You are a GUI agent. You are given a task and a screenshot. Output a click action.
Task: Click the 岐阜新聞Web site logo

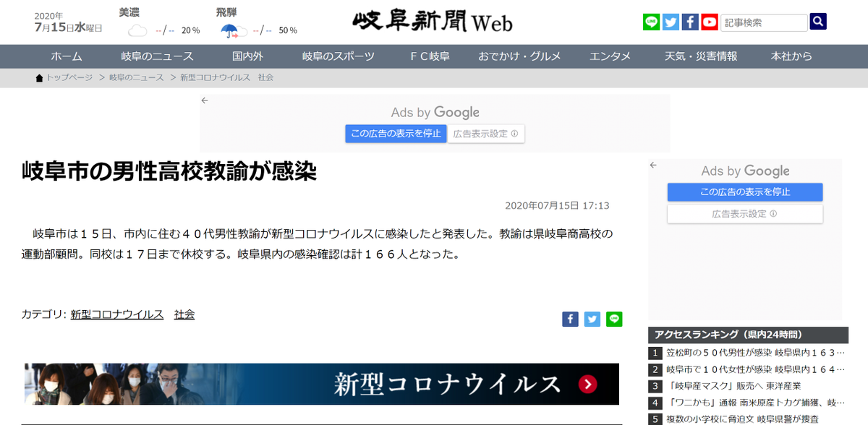click(433, 22)
